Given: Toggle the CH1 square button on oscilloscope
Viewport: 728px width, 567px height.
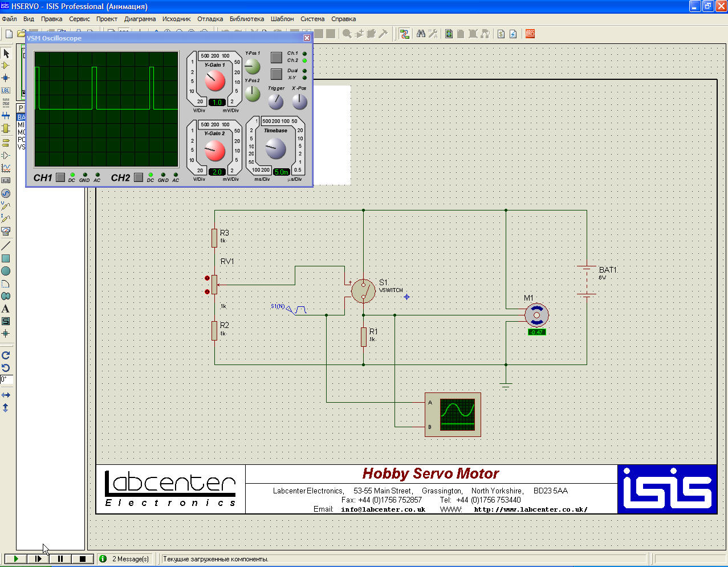Looking at the screenshot, I should 60,177.
